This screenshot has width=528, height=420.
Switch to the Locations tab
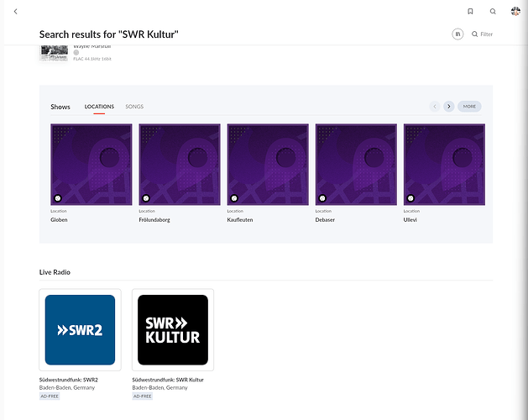(x=99, y=107)
